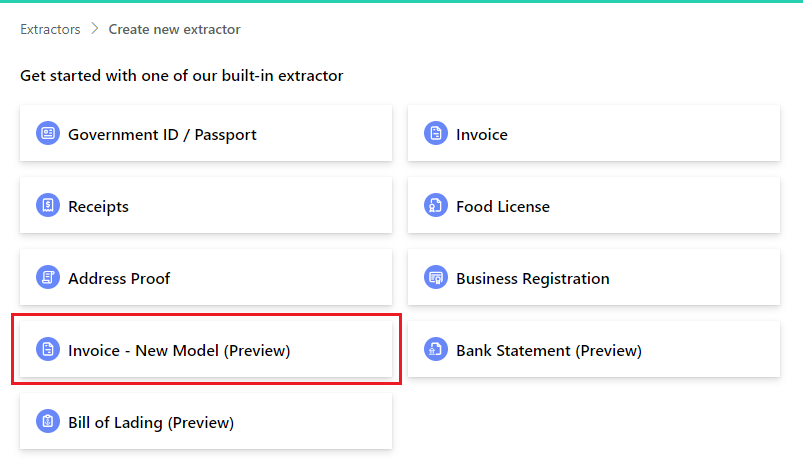
Task: Choose Bill of Lading (Preview) extractor
Action: [x=205, y=422]
